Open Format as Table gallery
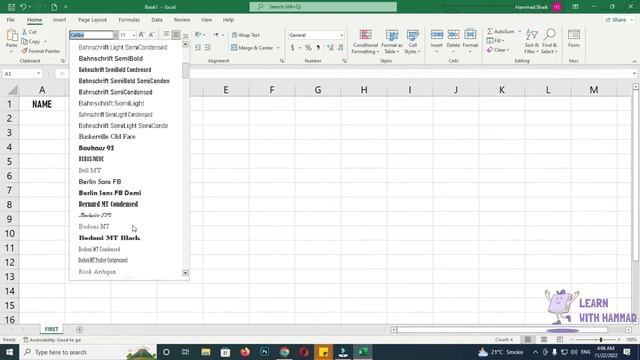This screenshot has width=640, height=360. tap(392, 41)
